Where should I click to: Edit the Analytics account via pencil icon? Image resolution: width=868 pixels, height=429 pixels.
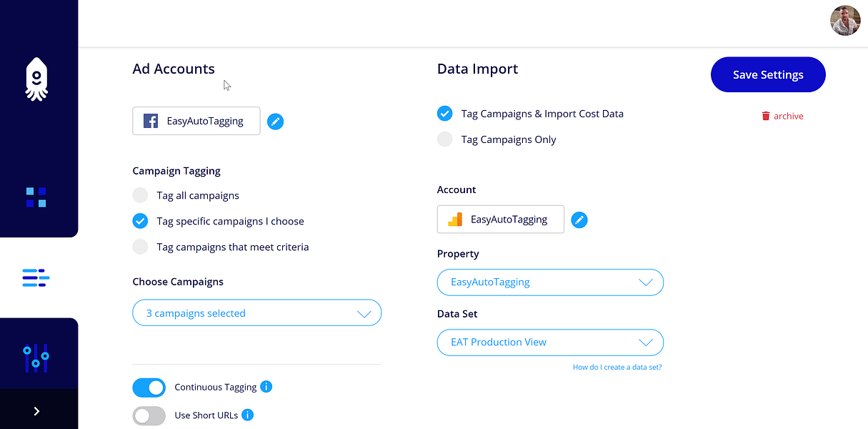(x=579, y=220)
